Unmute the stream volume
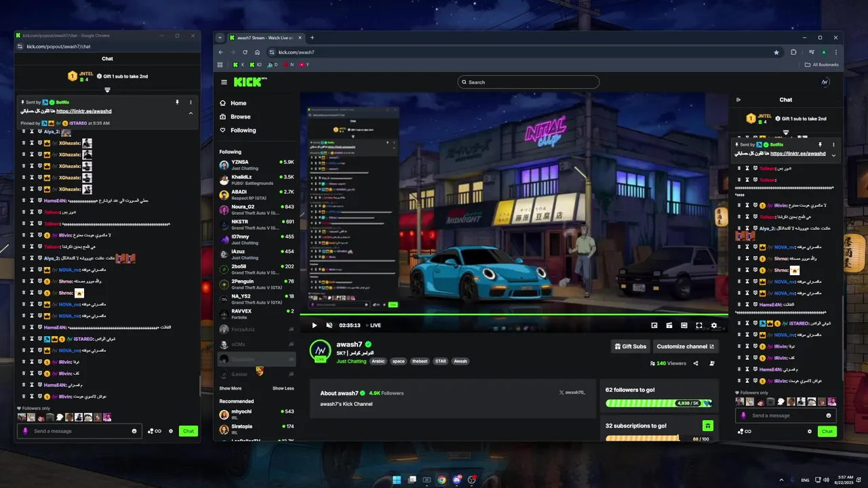Image resolution: width=868 pixels, height=488 pixels. coord(329,325)
